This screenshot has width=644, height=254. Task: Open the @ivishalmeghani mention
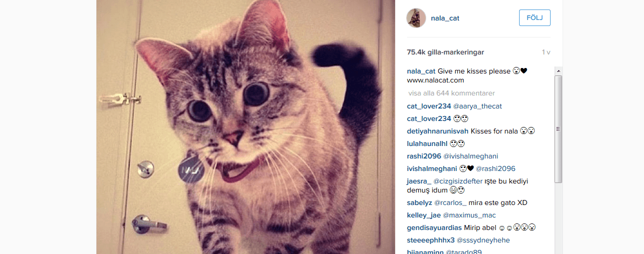click(471, 156)
